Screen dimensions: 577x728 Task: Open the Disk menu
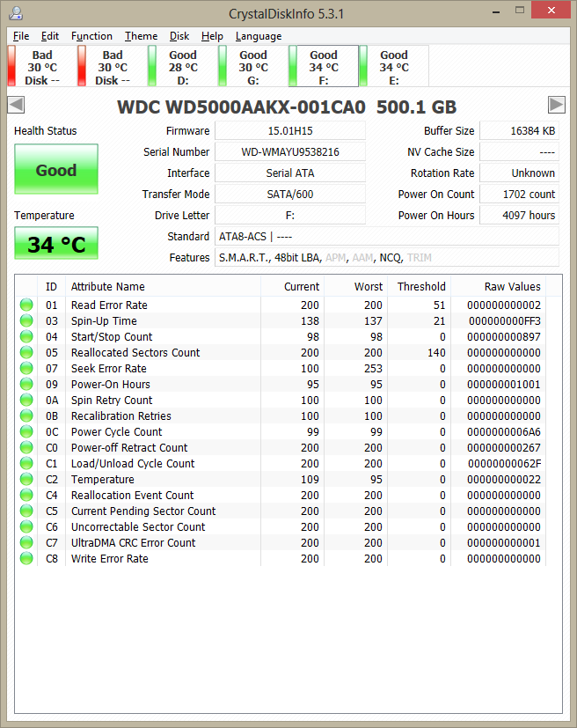[179, 36]
